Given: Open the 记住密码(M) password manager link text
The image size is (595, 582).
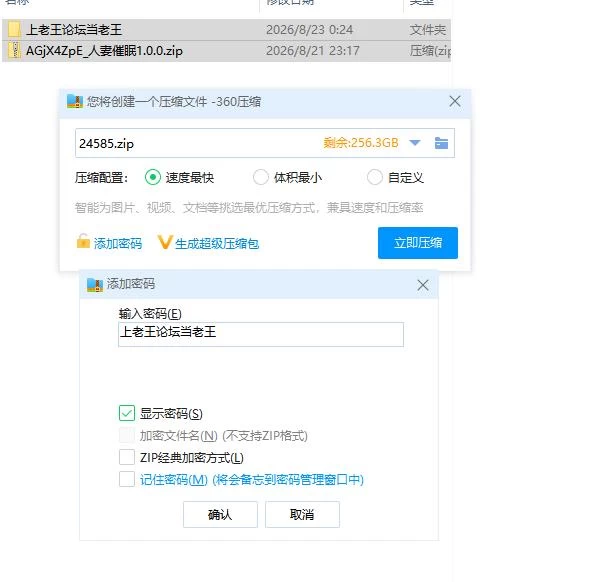Looking at the screenshot, I should (x=252, y=480).
